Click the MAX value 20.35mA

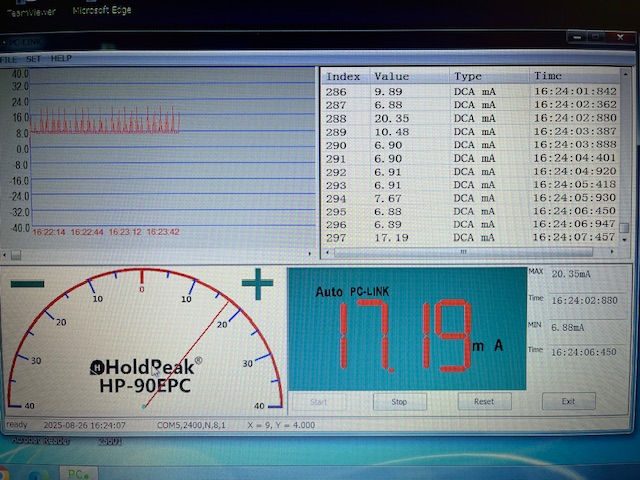coord(571,274)
